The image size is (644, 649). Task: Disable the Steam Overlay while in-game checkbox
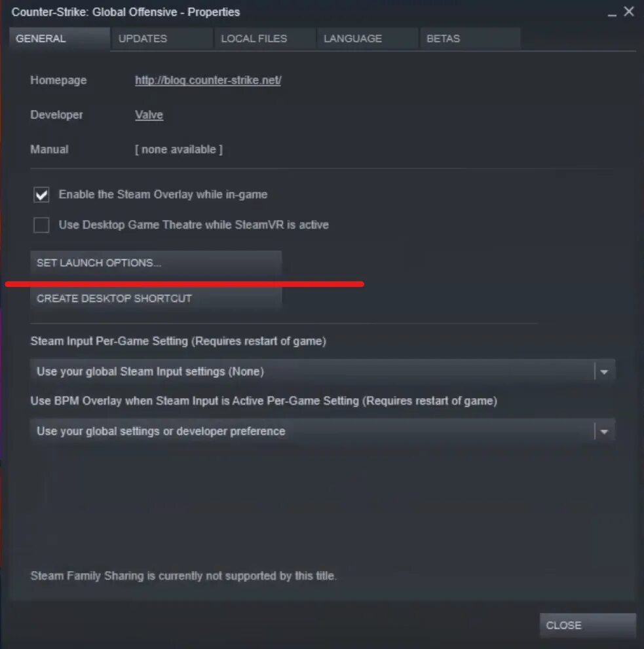pyautogui.click(x=41, y=195)
